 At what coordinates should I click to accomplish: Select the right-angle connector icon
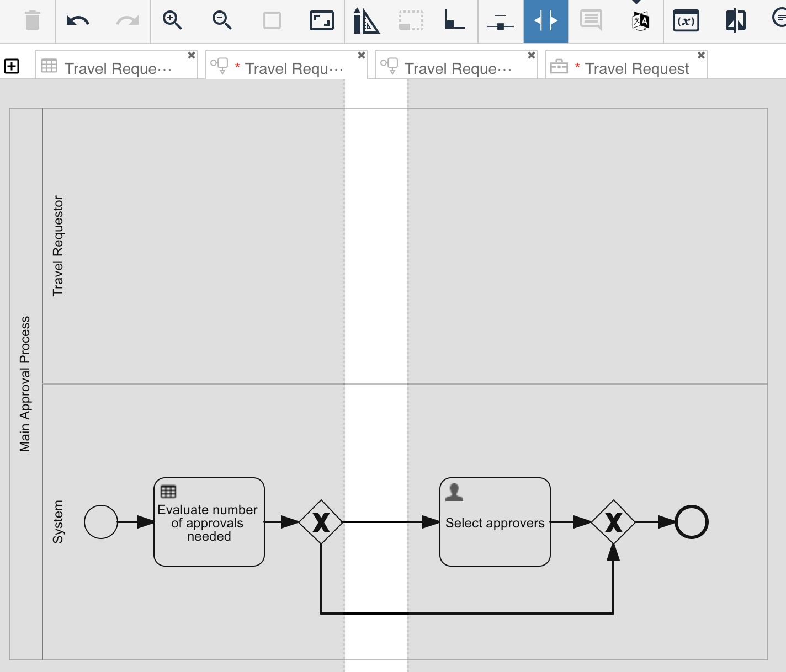tap(455, 20)
